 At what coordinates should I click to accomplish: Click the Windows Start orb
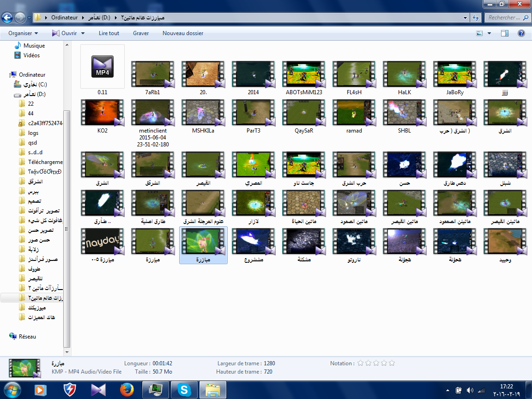point(12,390)
